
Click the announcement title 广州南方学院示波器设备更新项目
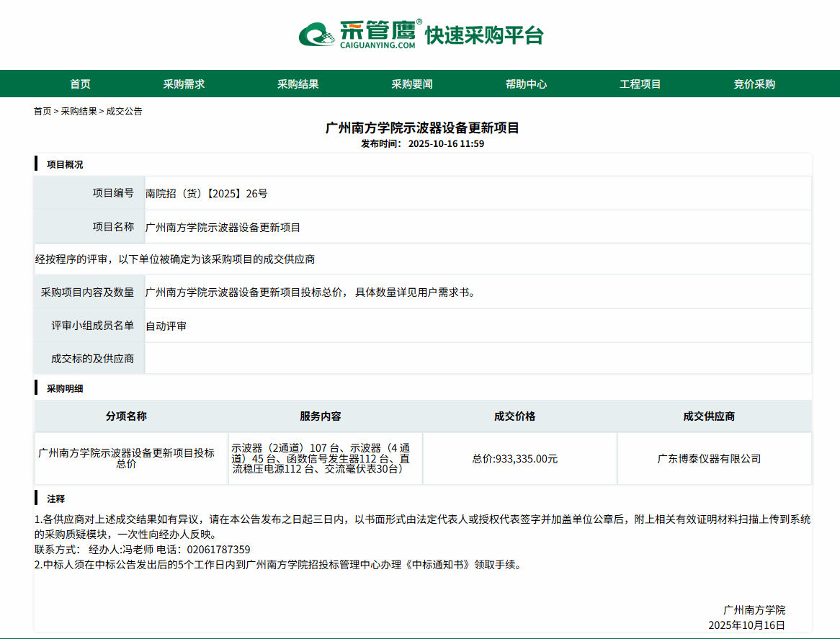pyautogui.click(x=422, y=128)
